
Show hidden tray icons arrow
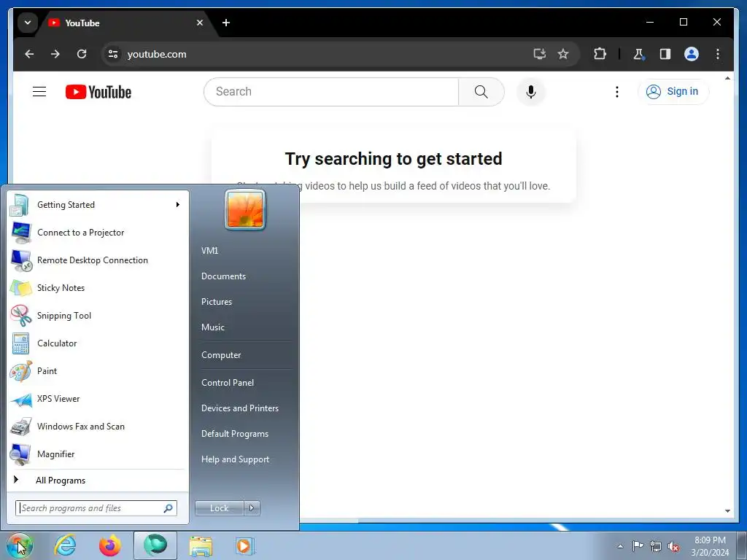620,546
